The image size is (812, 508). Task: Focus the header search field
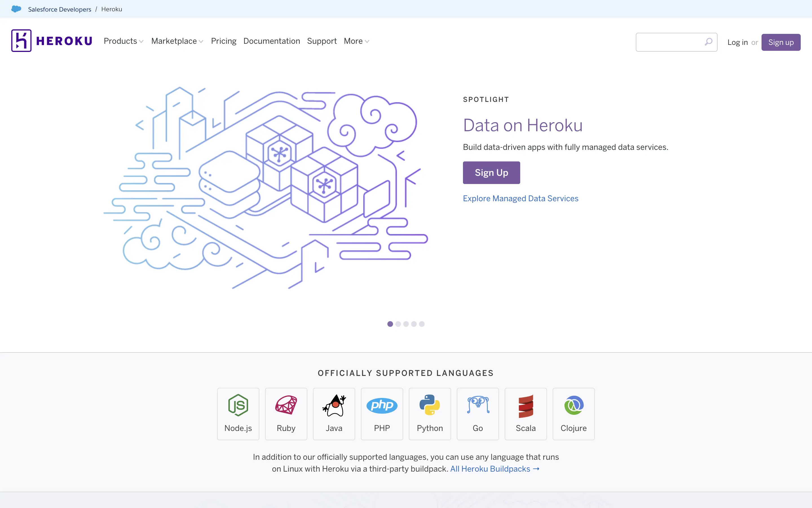(x=676, y=42)
